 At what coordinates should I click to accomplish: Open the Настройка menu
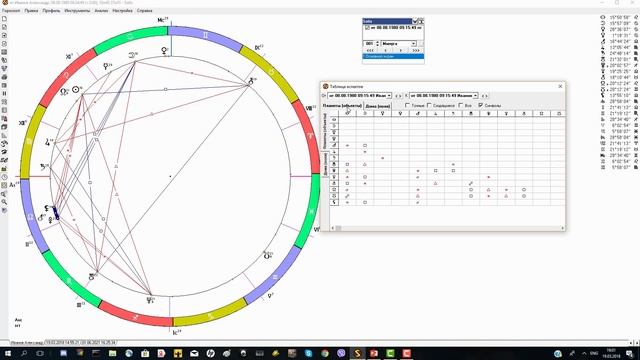[122, 11]
